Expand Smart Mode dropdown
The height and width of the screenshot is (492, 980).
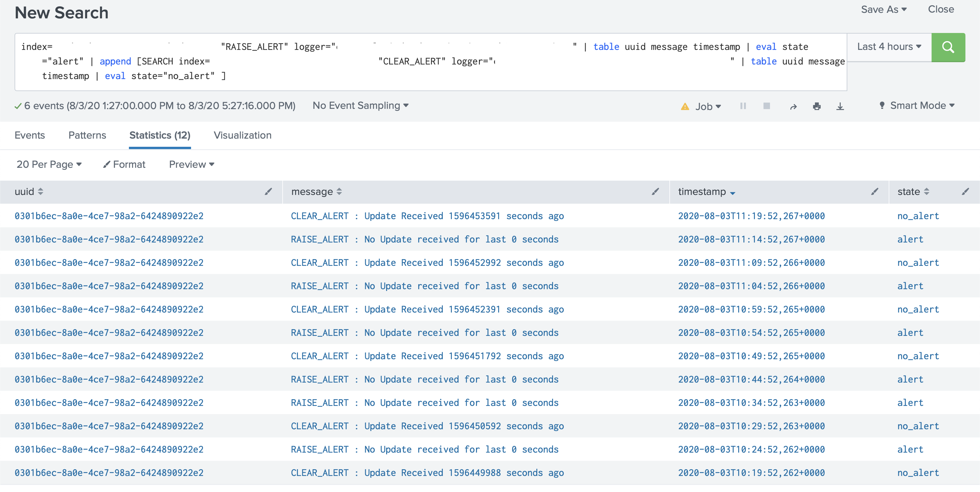coord(917,105)
